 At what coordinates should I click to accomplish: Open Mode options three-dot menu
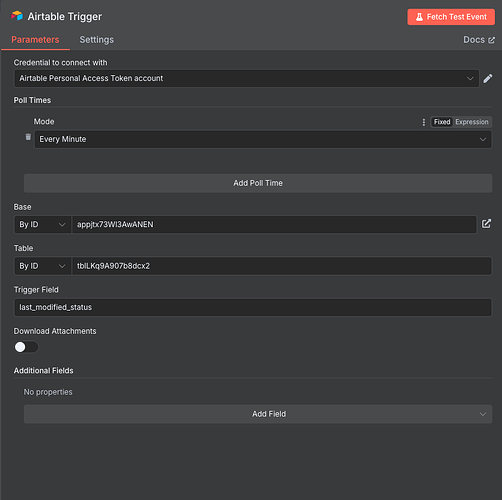click(424, 122)
